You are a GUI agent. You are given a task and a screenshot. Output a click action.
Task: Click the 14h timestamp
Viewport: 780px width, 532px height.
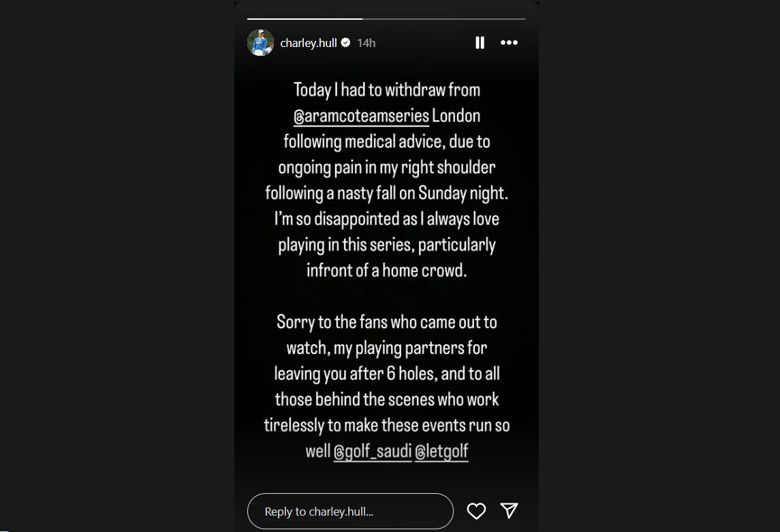click(x=366, y=43)
